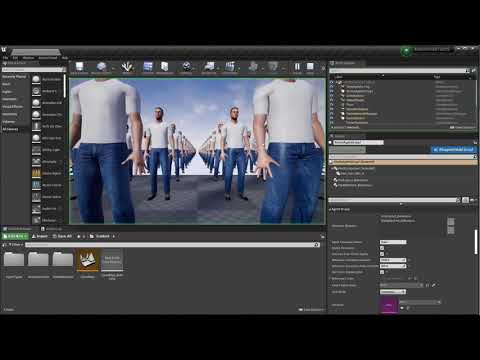Click the purple asset thumbnail in Details

(x=389, y=305)
